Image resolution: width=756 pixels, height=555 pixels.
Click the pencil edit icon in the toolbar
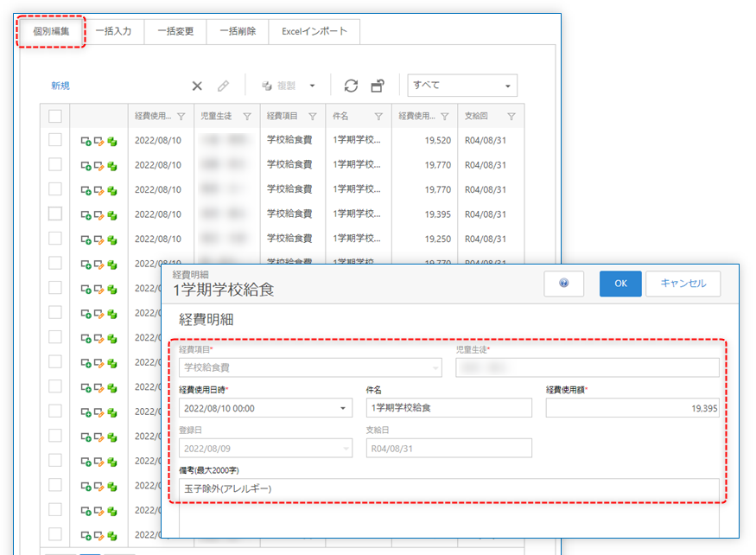pyautogui.click(x=223, y=86)
